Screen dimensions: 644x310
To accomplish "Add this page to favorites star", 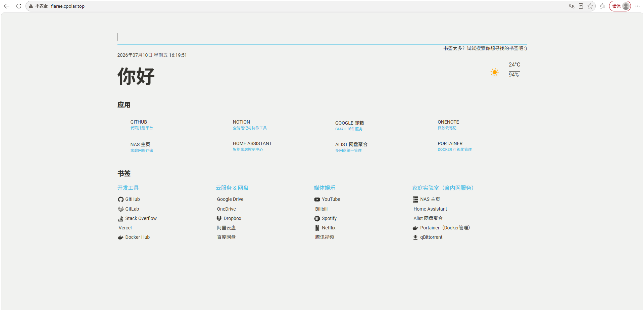I will tap(590, 6).
